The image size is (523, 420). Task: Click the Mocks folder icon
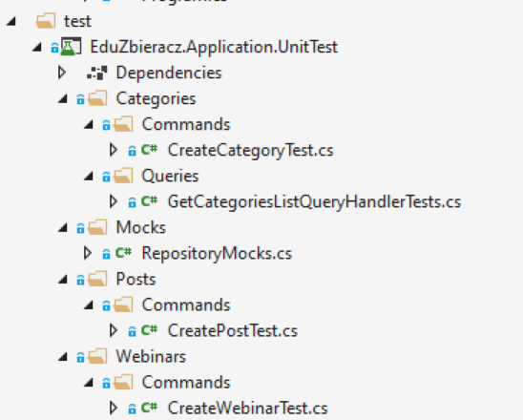point(97,227)
